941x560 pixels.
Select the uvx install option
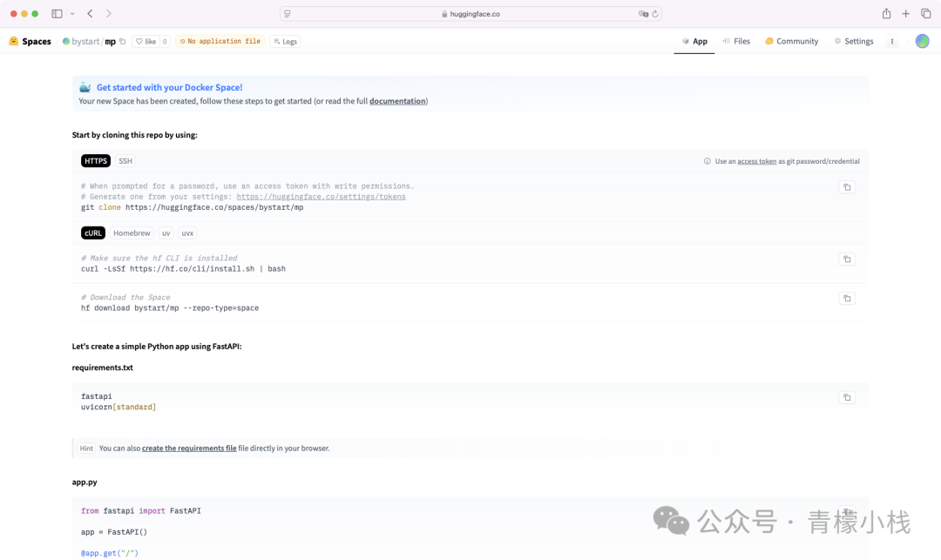click(x=187, y=233)
